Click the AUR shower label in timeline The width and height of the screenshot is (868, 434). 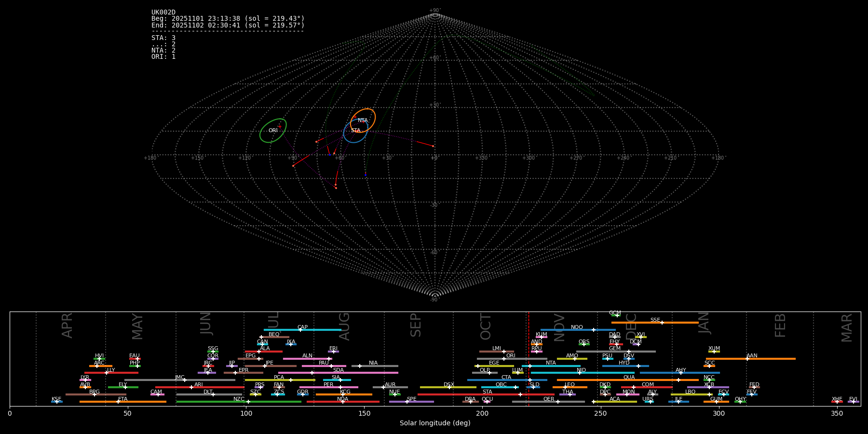click(390, 385)
